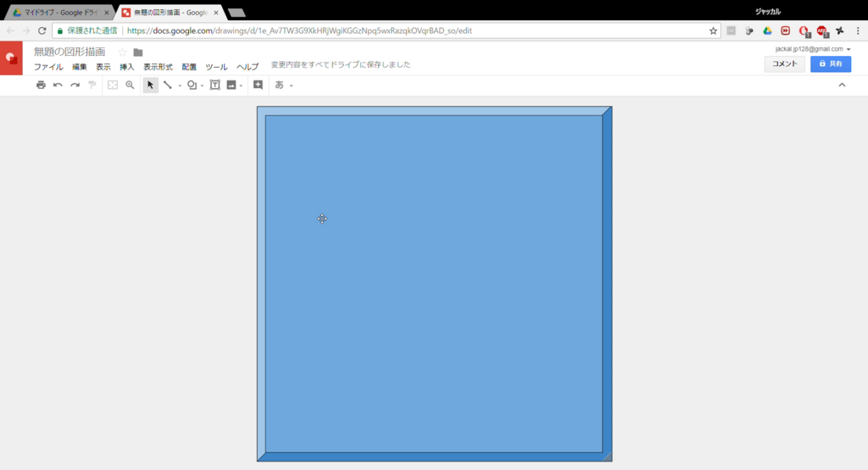Open the ツール menu
Image resolution: width=868 pixels, height=470 pixels.
click(x=216, y=67)
